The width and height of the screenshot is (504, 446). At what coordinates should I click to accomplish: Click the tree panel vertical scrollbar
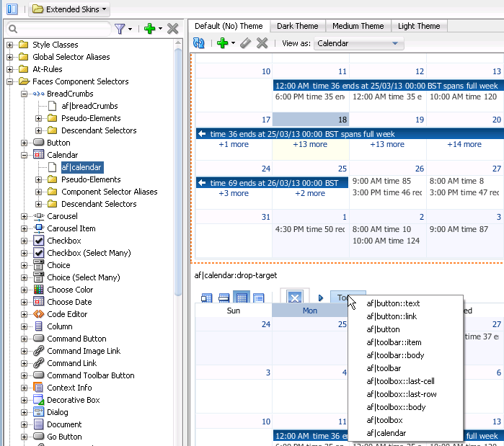178,171
